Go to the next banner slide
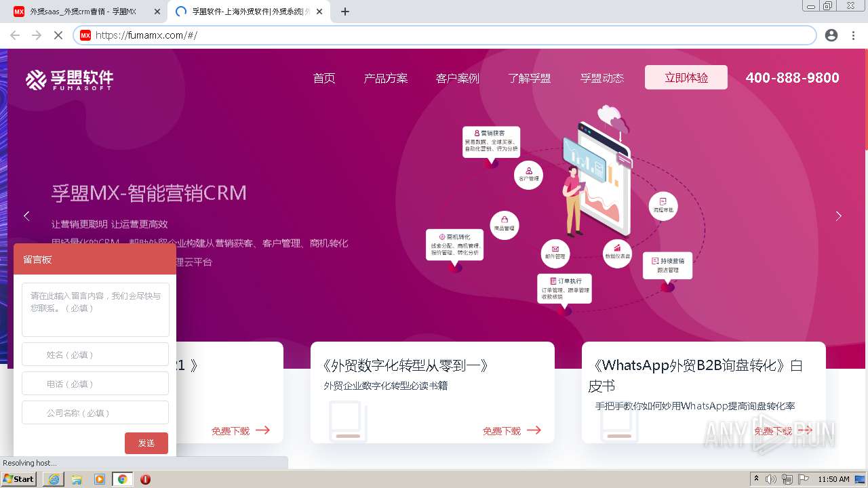This screenshot has width=868, height=488. 839,216
